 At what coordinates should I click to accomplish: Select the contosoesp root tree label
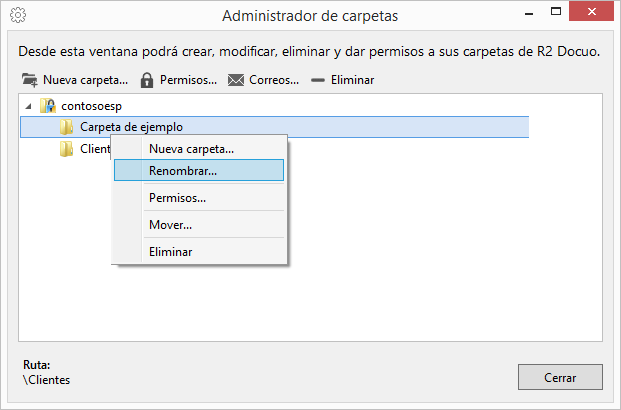[91, 106]
